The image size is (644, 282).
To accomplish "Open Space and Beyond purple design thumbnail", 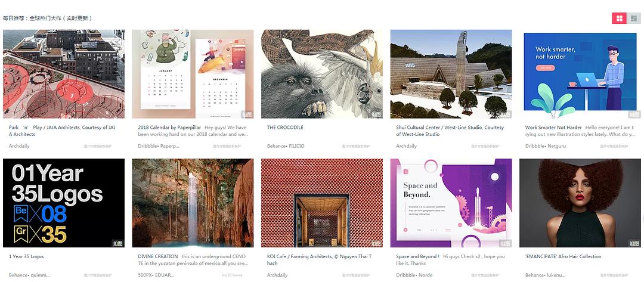I will tap(451, 203).
